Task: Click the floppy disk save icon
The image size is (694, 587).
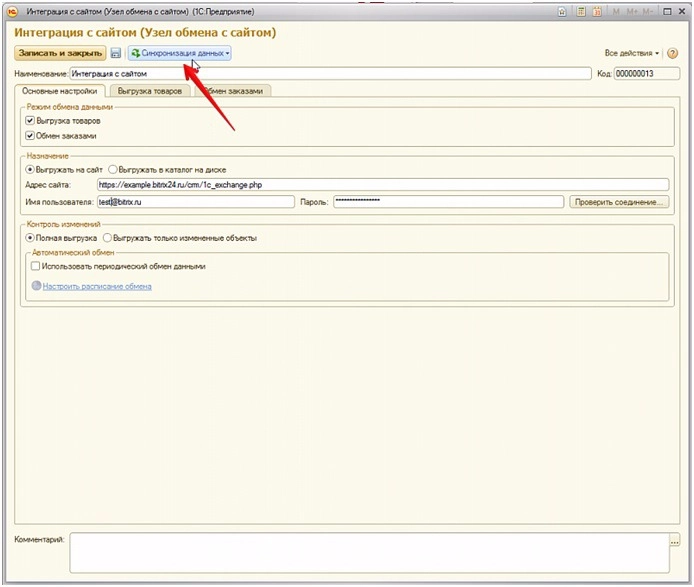Action: [x=116, y=53]
